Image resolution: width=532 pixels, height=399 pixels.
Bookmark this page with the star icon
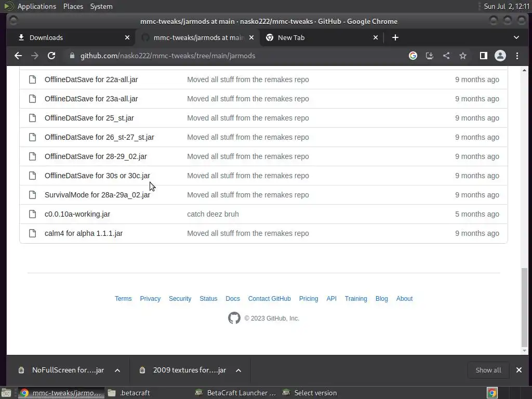463,56
